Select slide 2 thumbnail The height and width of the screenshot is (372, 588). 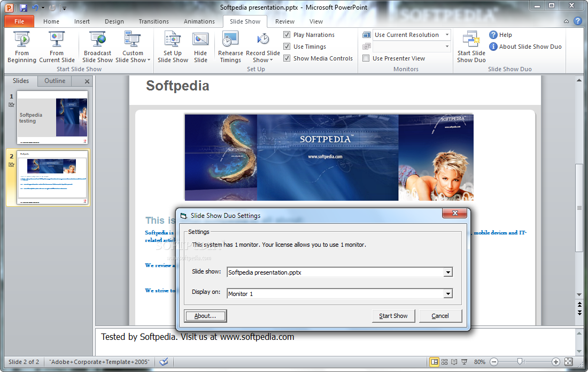point(52,178)
